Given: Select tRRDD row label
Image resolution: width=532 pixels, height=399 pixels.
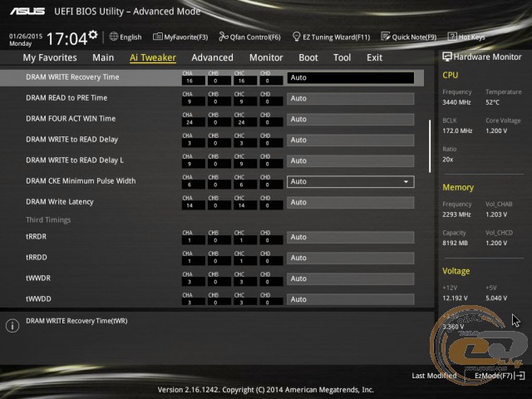Looking at the screenshot, I should click(37, 258).
